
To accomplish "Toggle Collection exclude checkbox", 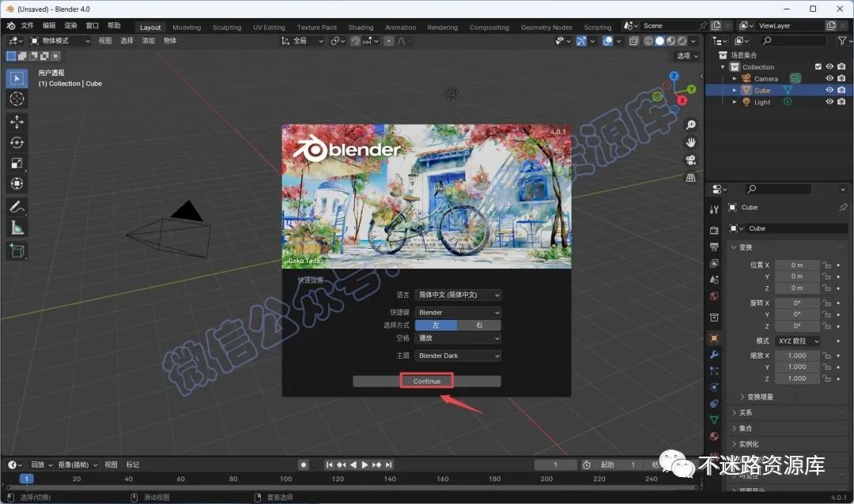I will coord(818,66).
